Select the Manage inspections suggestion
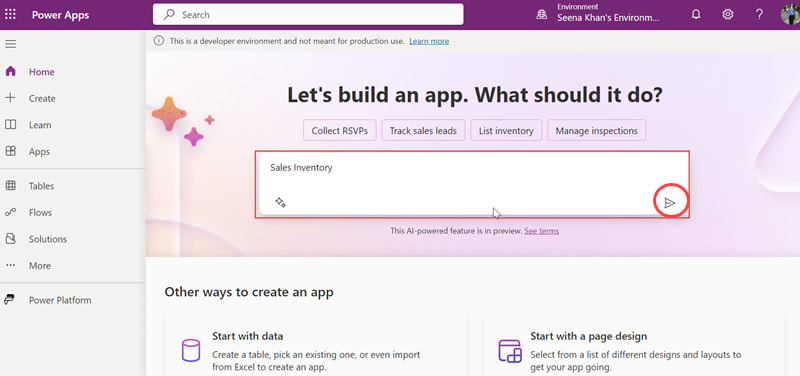Viewport: 800px width, 376px height. click(596, 131)
